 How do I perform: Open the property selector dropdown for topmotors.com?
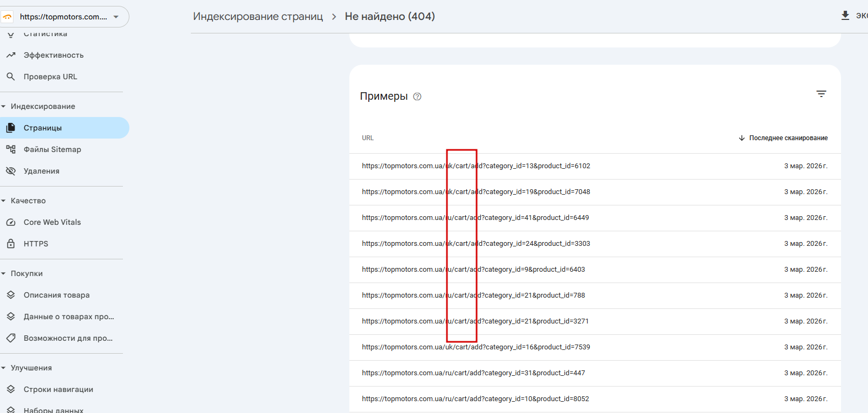point(64,17)
